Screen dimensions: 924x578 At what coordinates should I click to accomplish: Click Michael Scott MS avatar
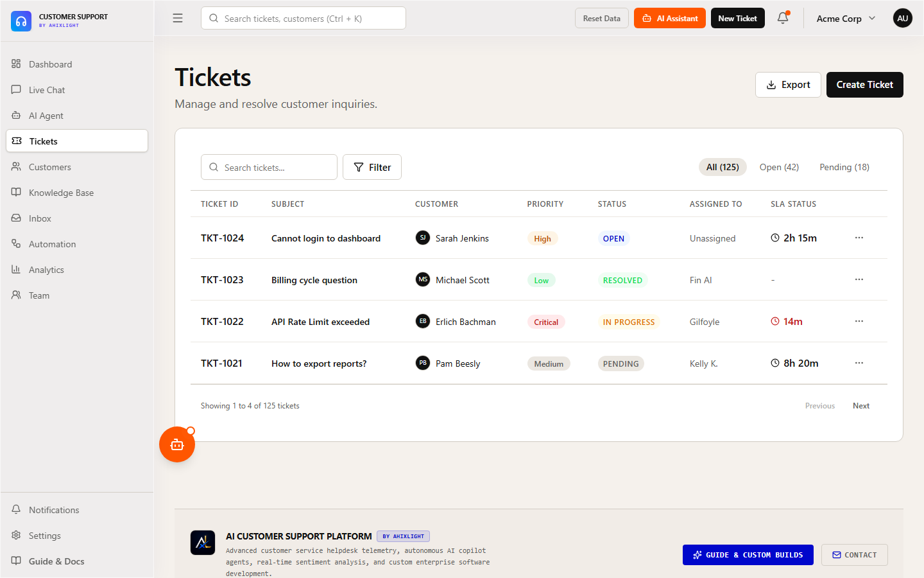423,279
